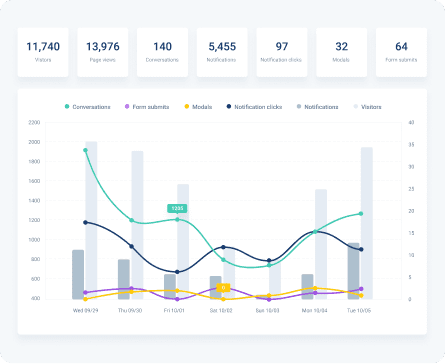445x364 pixels.
Task: Click the yellow 0 modals tooltip
Action: (x=223, y=287)
